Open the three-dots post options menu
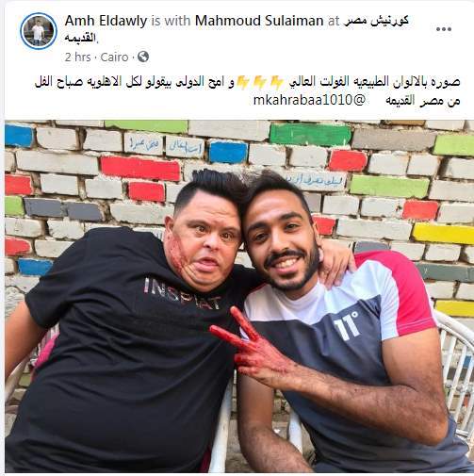The image size is (474, 476). pyautogui.click(x=444, y=29)
